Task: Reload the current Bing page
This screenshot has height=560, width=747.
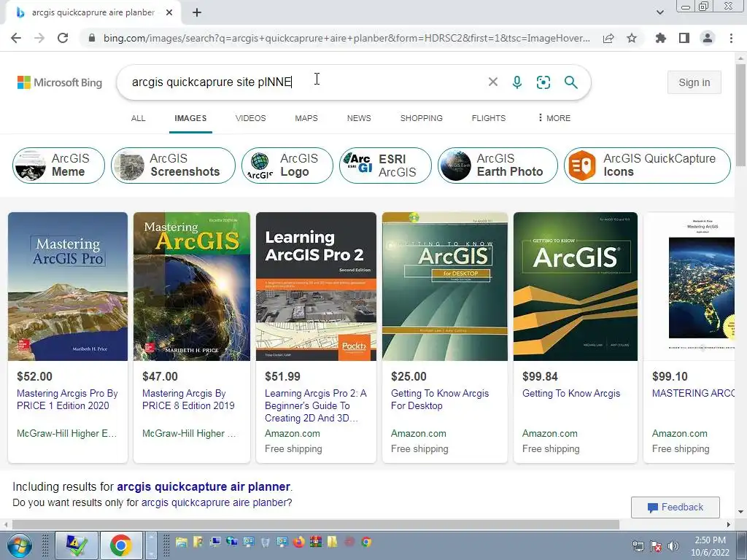Action: pyautogui.click(x=63, y=38)
